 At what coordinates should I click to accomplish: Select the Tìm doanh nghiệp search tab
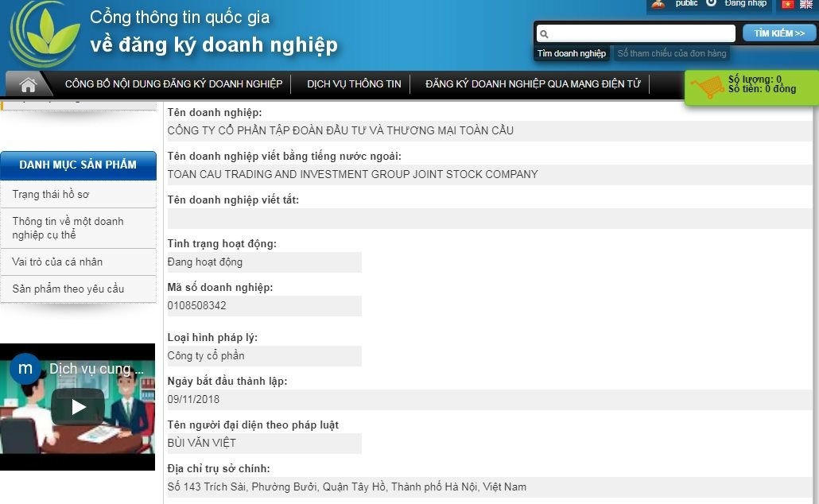(x=571, y=53)
